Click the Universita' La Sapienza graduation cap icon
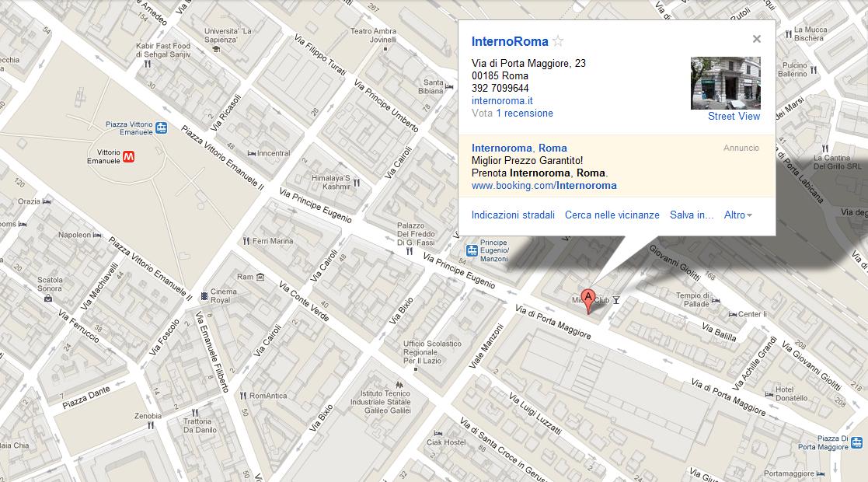 (x=216, y=49)
